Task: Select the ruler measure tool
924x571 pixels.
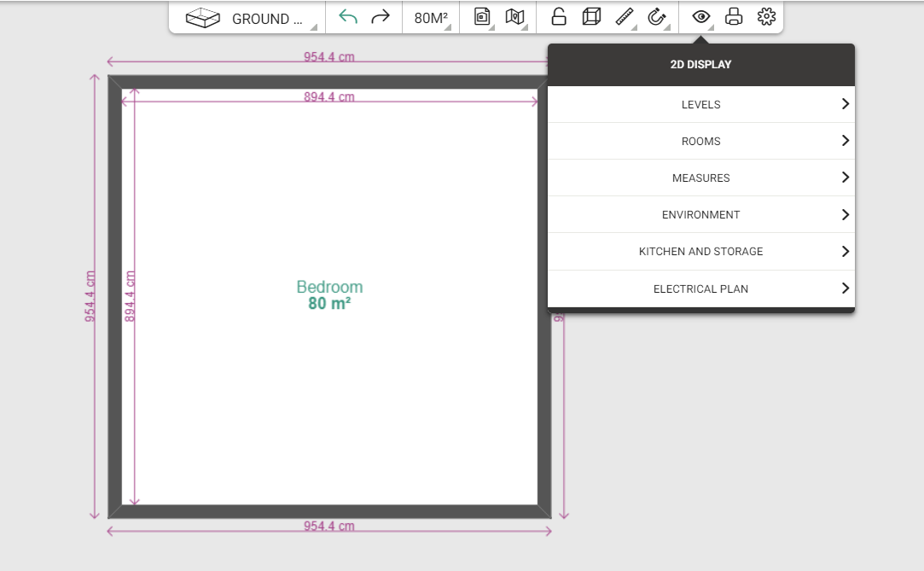Action: coord(625,17)
